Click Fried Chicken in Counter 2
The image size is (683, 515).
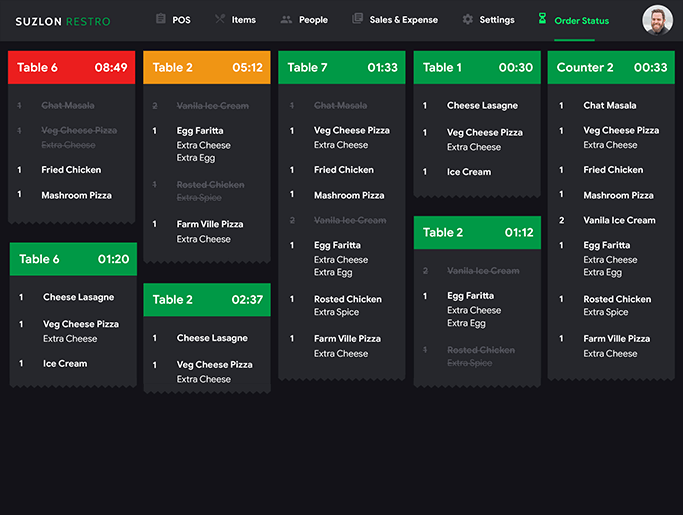[611, 169]
